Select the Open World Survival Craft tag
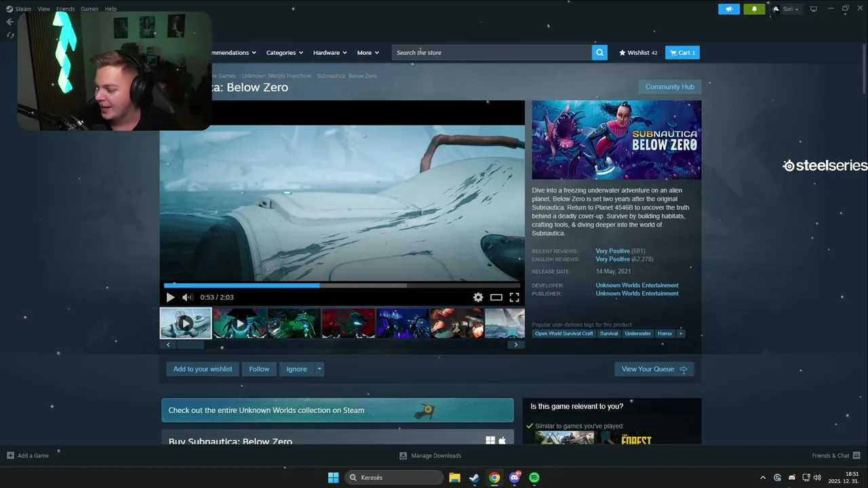This screenshot has height=488, width=868. pos(564,333)
